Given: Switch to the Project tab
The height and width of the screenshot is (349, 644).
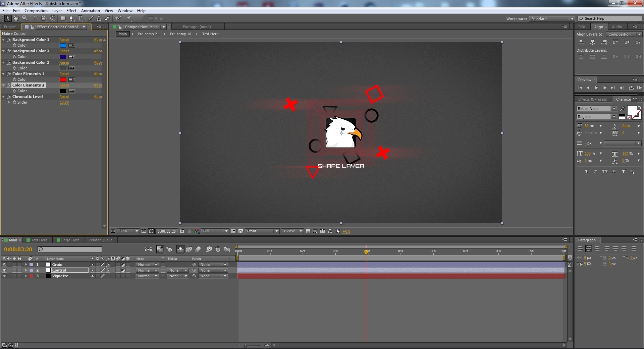Looking at the screenshot, I should [x=10, y=27].
